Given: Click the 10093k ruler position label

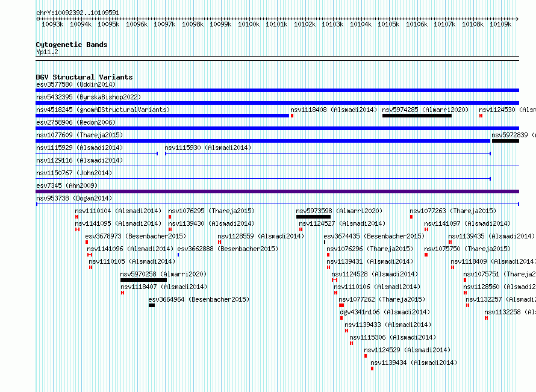Looking at the screenshot, I should (x=52, y=24).
